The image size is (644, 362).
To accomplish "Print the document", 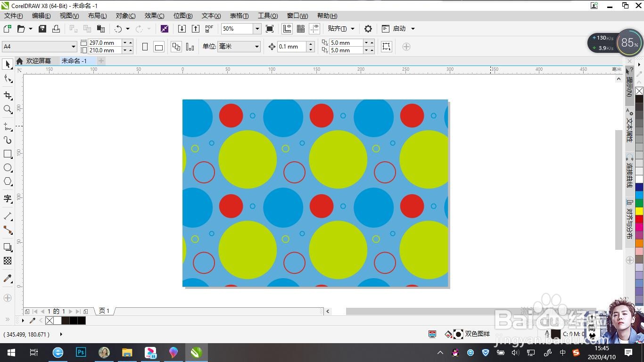I will pyautogui.click(x=56, y=29).
